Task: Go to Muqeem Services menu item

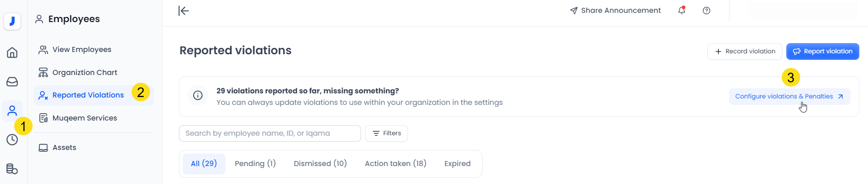Action: click(x=84, y=118)
